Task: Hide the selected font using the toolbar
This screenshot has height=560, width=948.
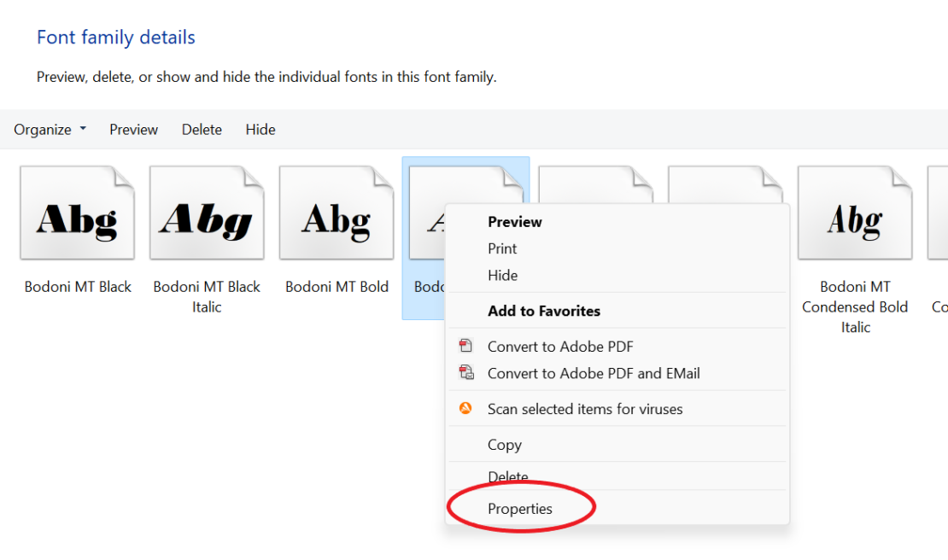Action: coord(260,129)
